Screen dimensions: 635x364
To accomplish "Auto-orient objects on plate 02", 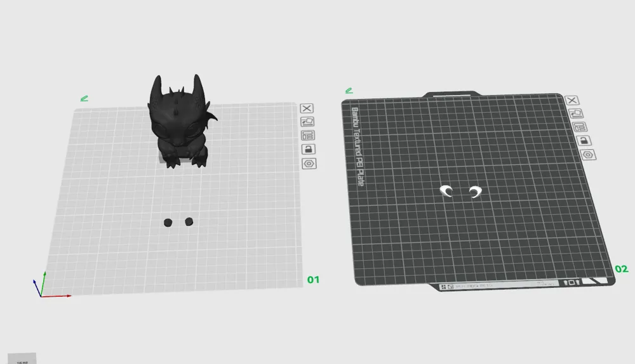I will click(x=575, y=114).
